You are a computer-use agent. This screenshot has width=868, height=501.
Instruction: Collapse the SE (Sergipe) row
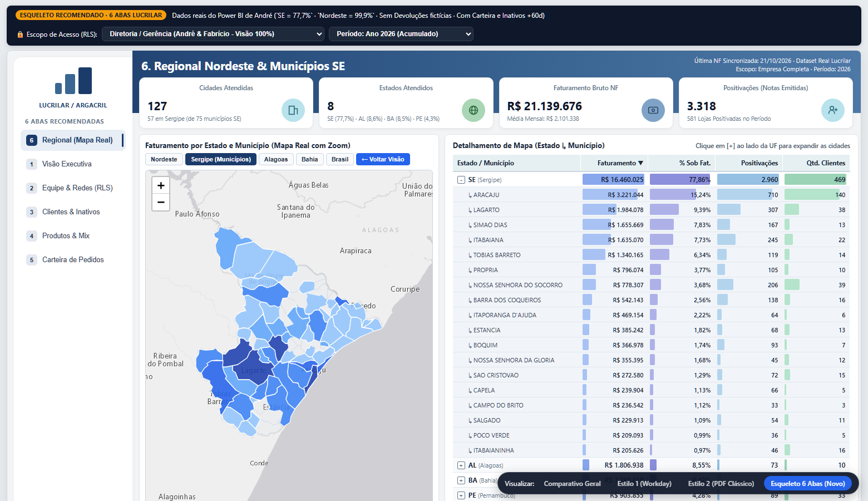[x=461, y=180]
